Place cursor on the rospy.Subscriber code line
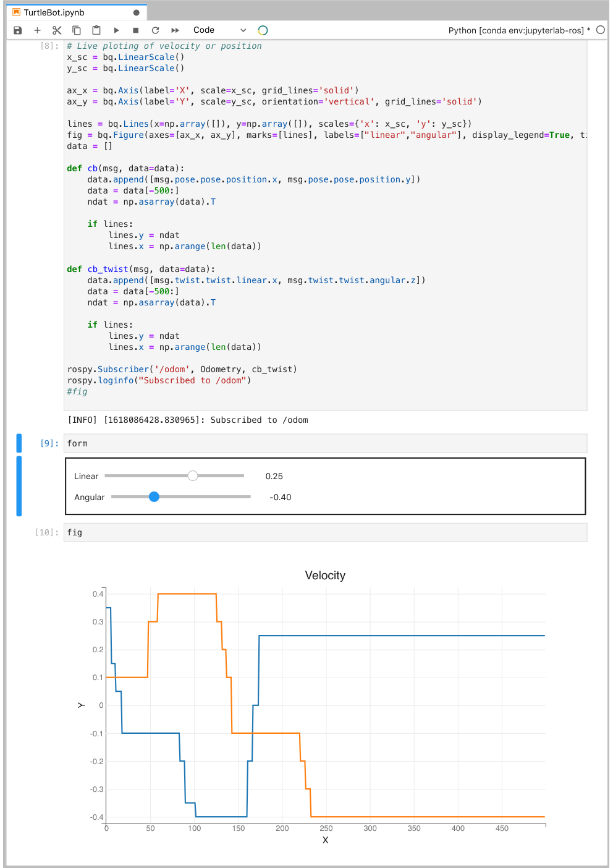The image size is (613, 868). [x=182, y=370]
